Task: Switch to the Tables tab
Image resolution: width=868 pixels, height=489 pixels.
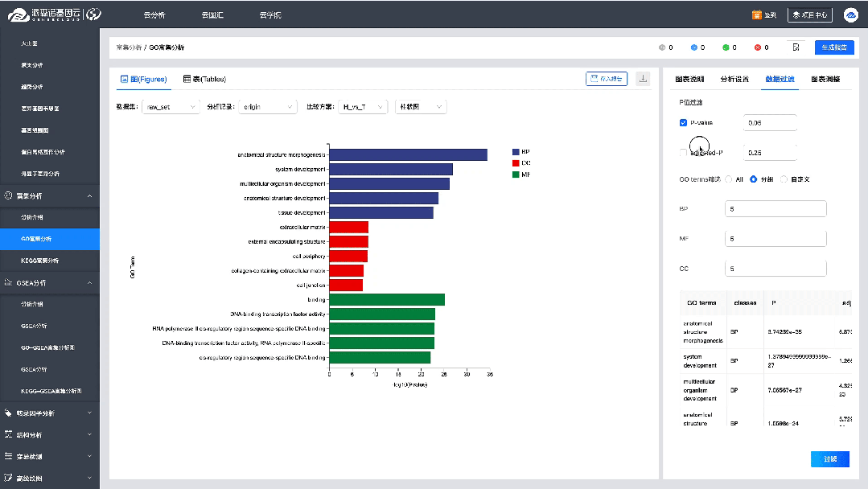Action: click(205, 79)
